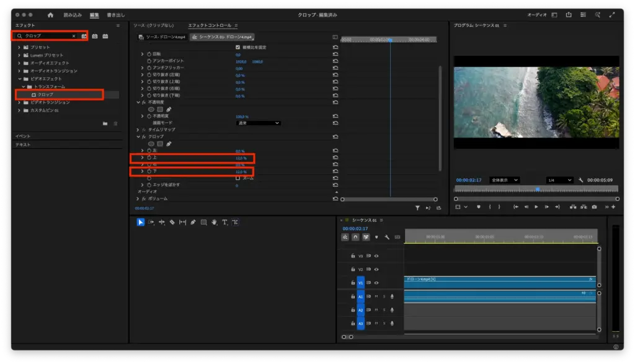Open the 全体表示 zoom level dropdown
This screenshot has height=364, width=635.
[x=504, y=180]
